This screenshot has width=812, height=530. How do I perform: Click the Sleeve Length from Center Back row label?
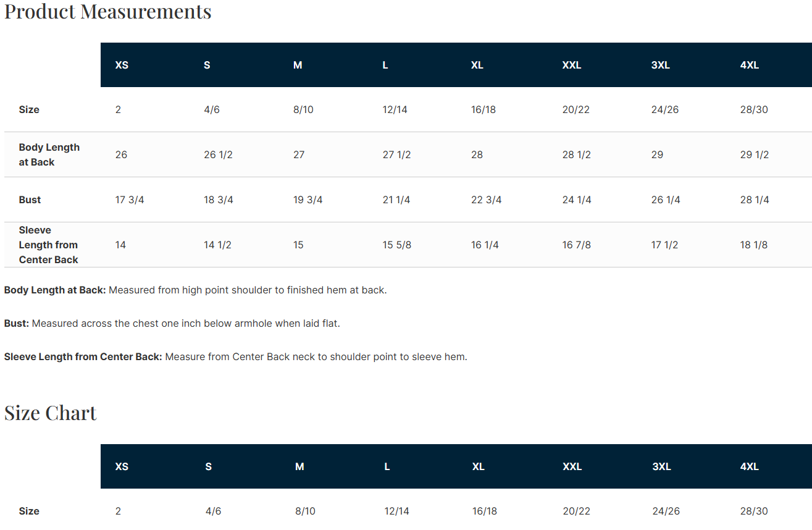tap(48, 245)
